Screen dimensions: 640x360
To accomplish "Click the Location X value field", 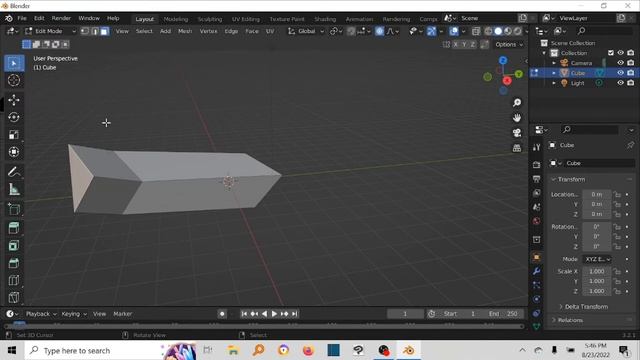I will click(596, 194).
